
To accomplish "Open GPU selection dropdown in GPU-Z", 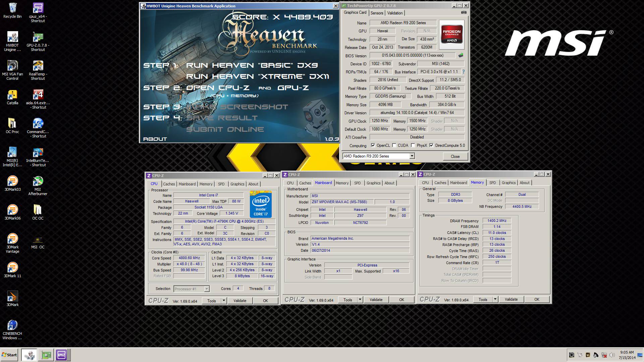I will click(x=412, y=156).
